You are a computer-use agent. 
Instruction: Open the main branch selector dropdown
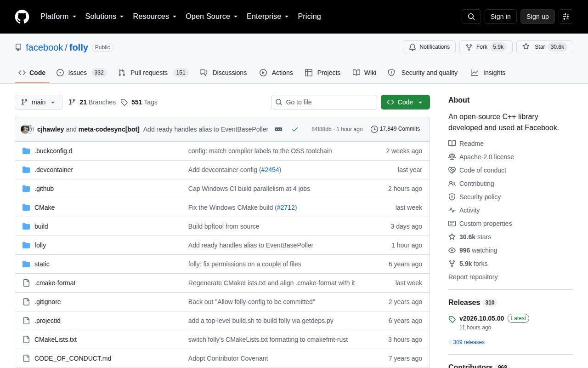39,102
